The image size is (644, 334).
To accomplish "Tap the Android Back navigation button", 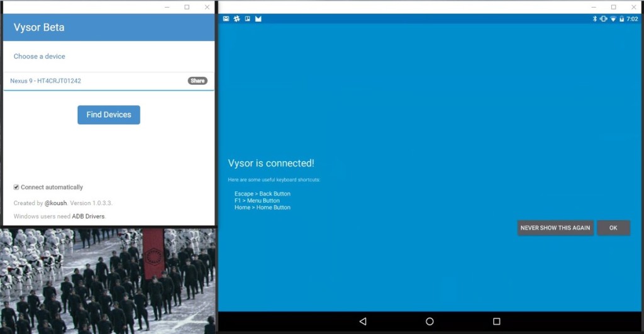I will pyautogui.click(x=363, y=321).
